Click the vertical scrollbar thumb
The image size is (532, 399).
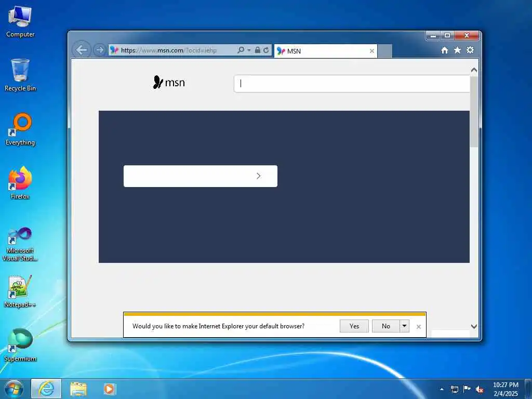(x=474, y=112)
